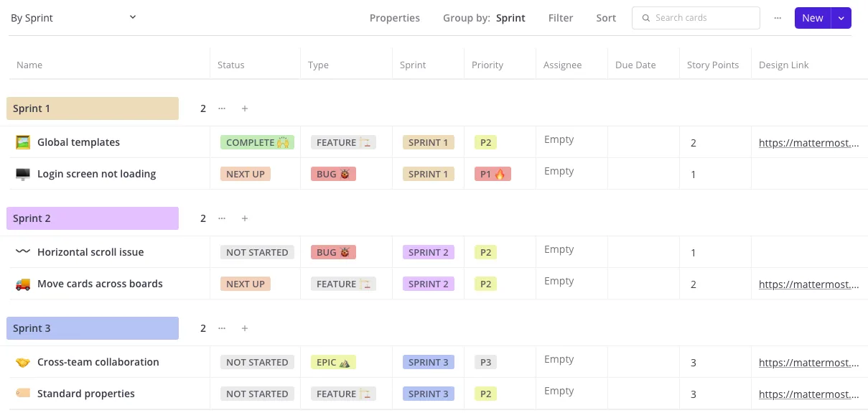Change P1 priority of Login screen not loading
This screenshot has width=868, height=413.
click(x=493, y=174)
